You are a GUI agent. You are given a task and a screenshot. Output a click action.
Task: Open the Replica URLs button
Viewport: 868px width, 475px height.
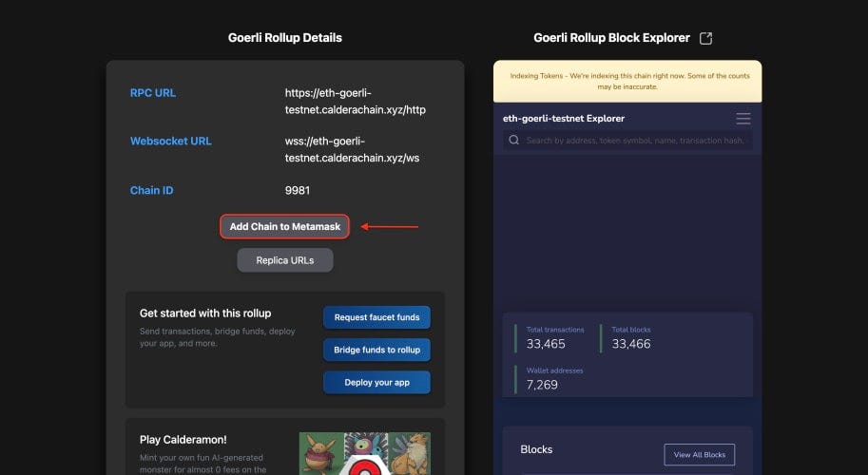(285, 260)
